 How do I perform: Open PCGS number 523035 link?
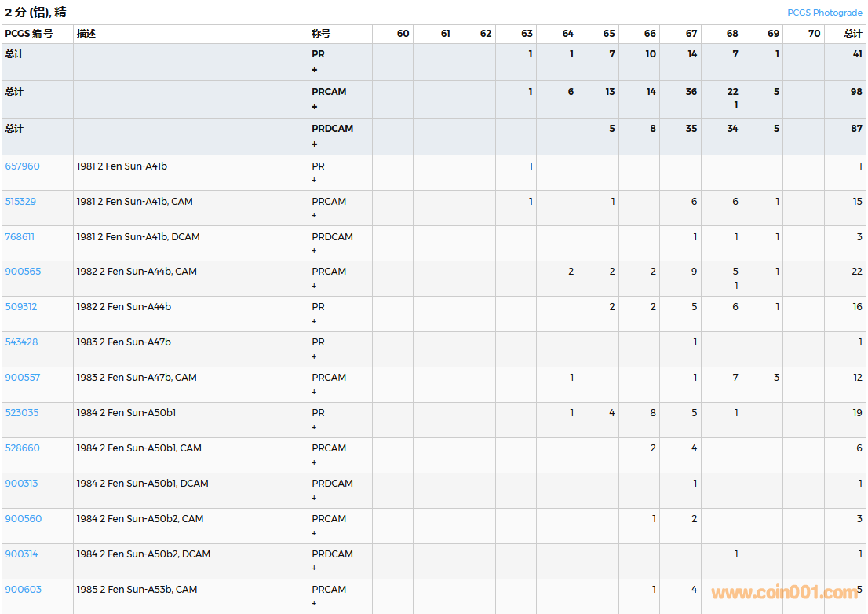pos(22,413)
